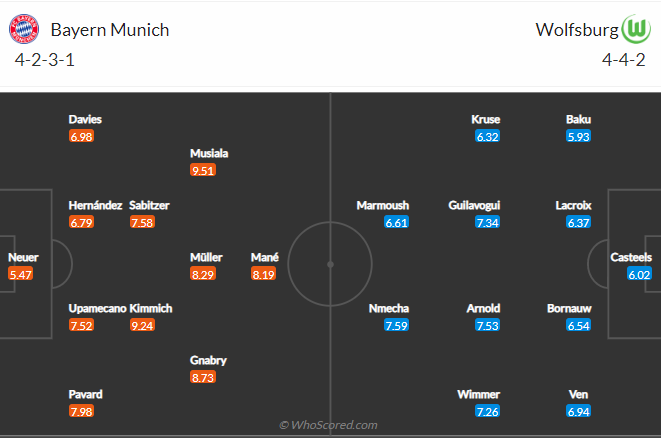Click the WhoScored.com watermark
The height and width of the screenshot is (438, 661).
click(x=328, y=425)
